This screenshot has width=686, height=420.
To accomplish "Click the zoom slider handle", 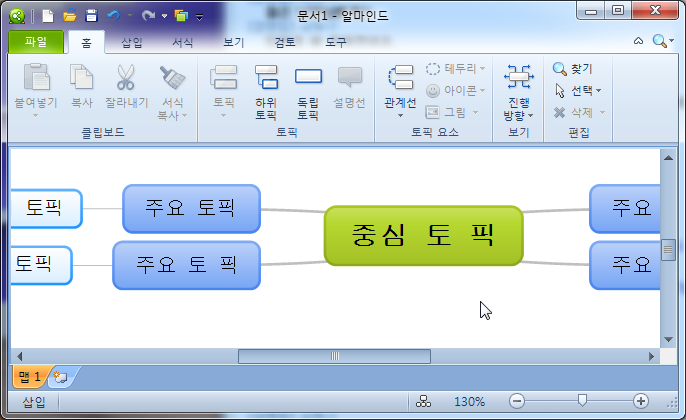I will tap(582, 400).
